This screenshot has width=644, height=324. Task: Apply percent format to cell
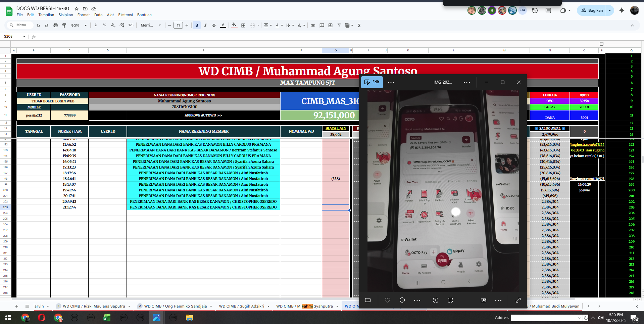(x=104, y=25)
